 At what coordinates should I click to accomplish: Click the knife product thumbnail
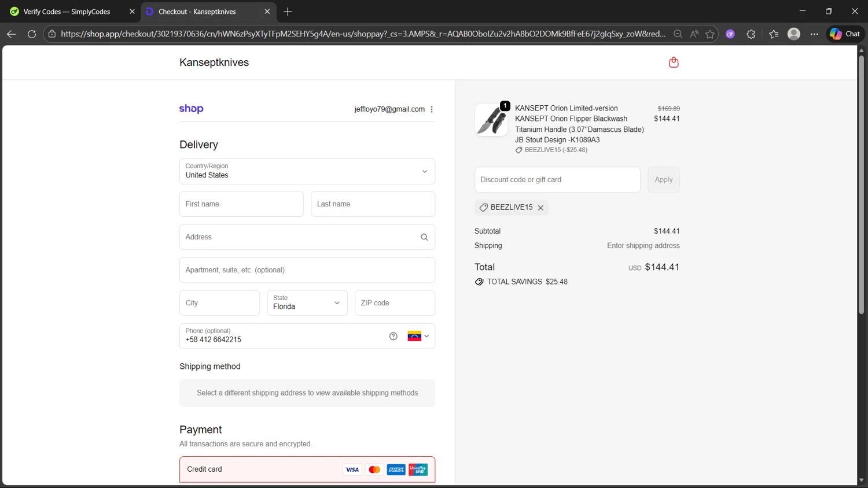pyautogui.click(x=491, y=120)
